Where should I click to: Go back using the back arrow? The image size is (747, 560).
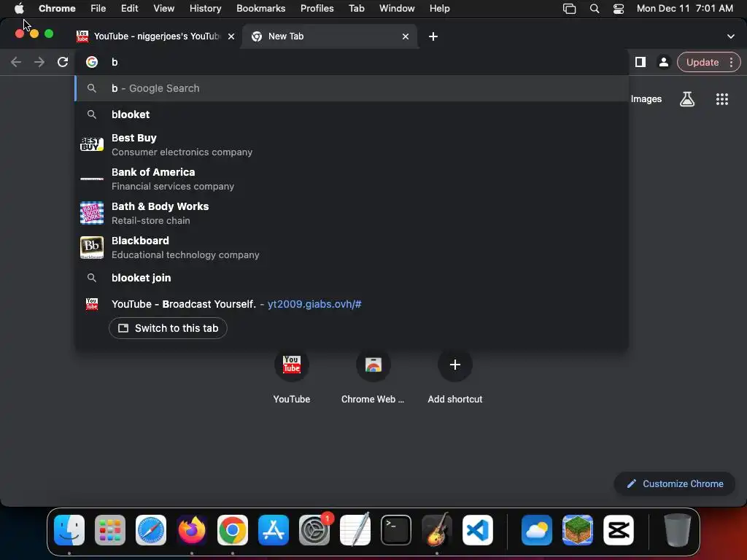coord(16,62)
